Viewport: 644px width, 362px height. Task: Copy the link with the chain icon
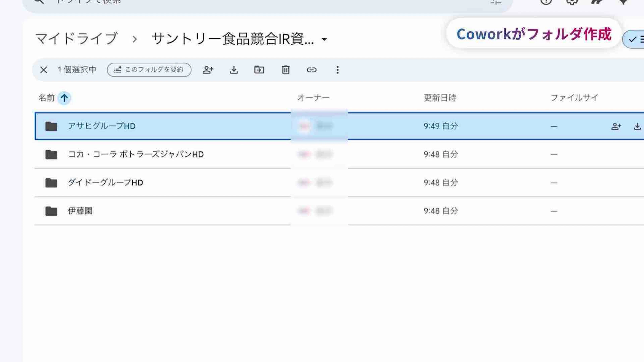tap(311, 70)
